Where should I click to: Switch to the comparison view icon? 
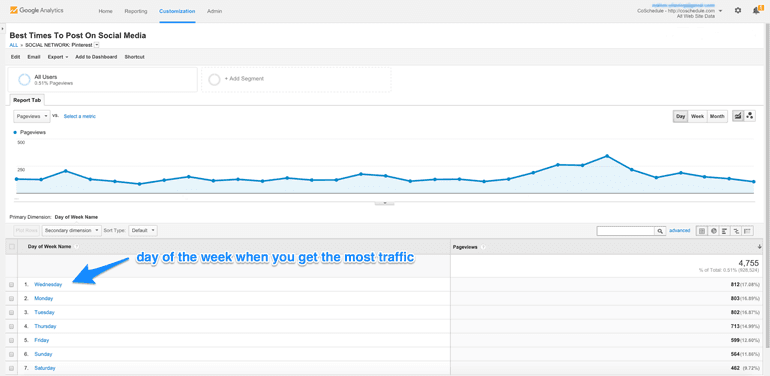737,231
